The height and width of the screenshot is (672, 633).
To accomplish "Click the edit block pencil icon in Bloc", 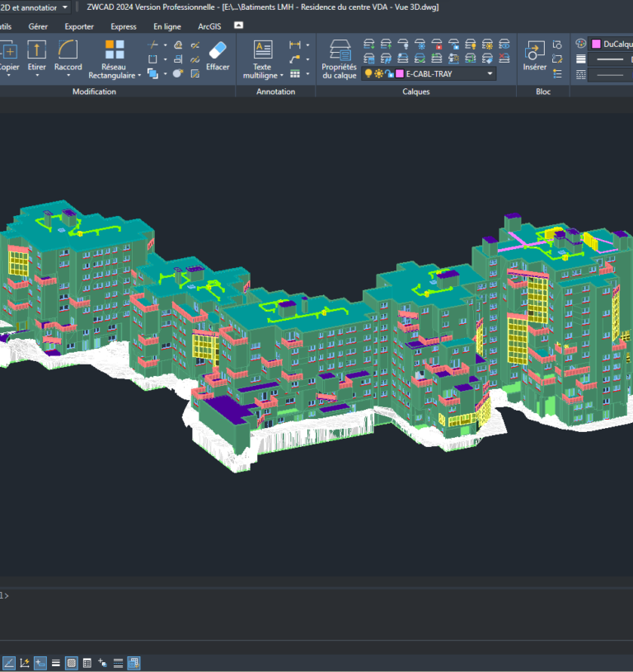I will point(557,59).
